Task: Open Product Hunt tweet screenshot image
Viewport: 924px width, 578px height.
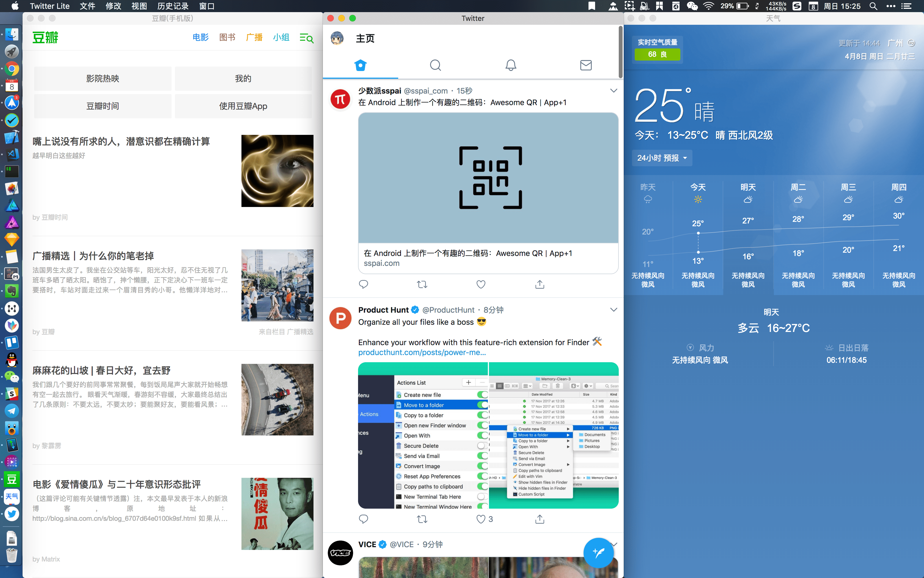Action: tap(488, 435)
